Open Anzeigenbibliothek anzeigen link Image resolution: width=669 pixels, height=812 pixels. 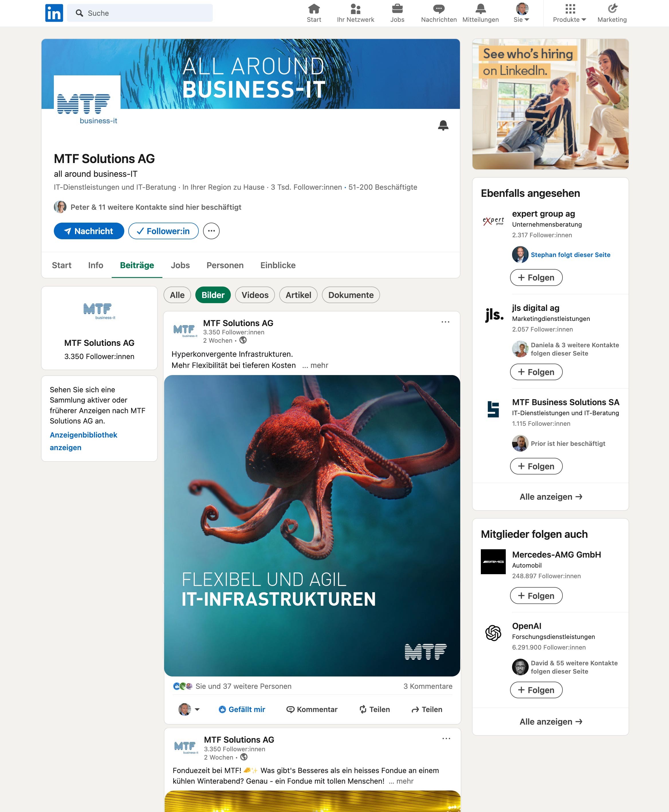point(83,441)
